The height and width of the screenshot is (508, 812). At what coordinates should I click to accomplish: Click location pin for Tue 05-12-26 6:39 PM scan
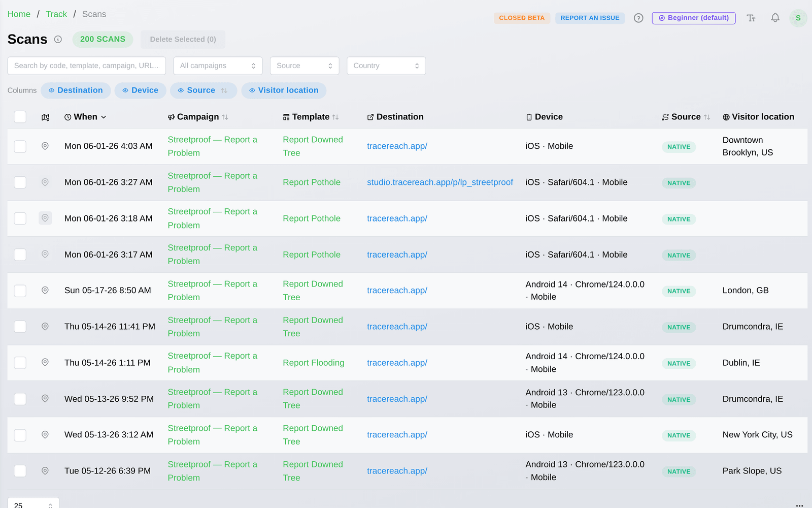point(45,471)
